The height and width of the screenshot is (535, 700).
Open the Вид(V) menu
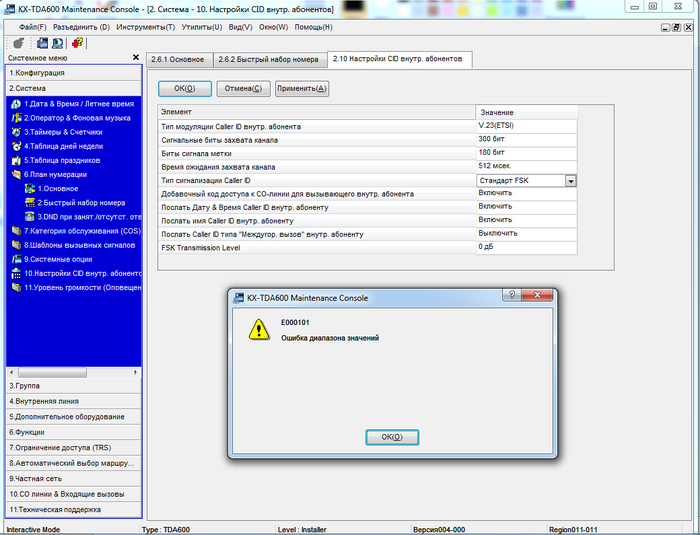tap(240, 27)
